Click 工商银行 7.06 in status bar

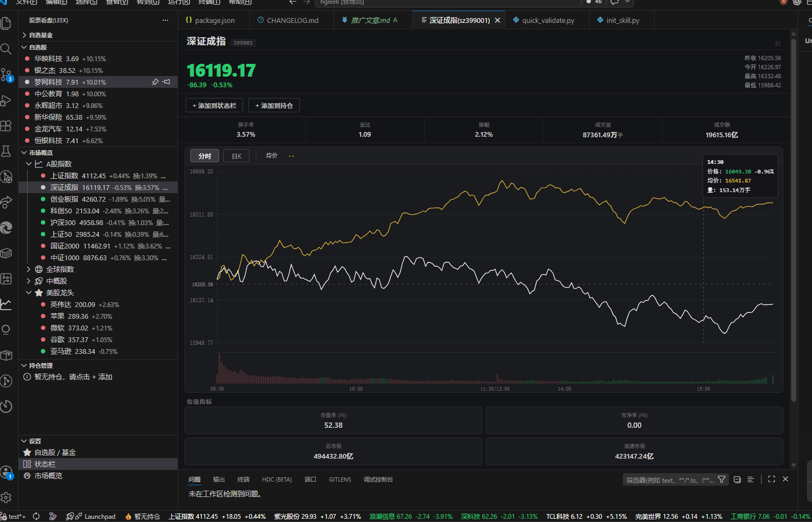771,516
